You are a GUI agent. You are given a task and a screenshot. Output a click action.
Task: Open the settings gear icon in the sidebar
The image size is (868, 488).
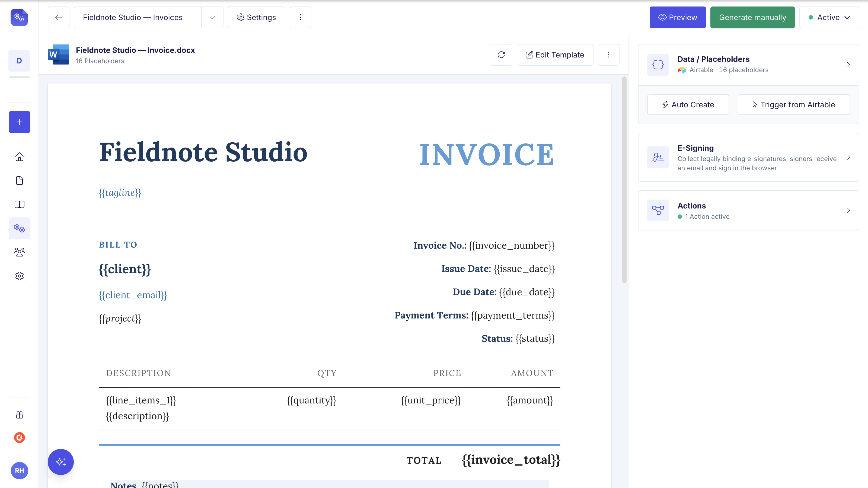(x=19, y=276)
